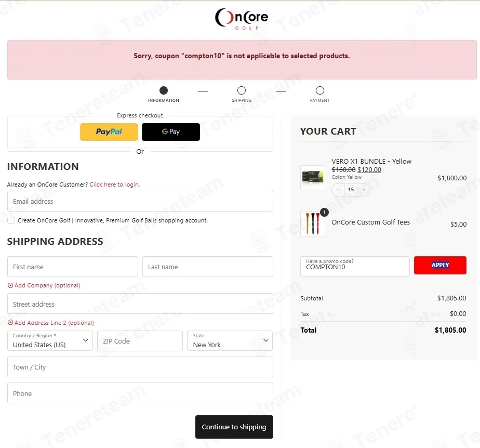Increase Vero X1 Bundle quantity
This screenshot has width=480, height=448.
[364, 190]
